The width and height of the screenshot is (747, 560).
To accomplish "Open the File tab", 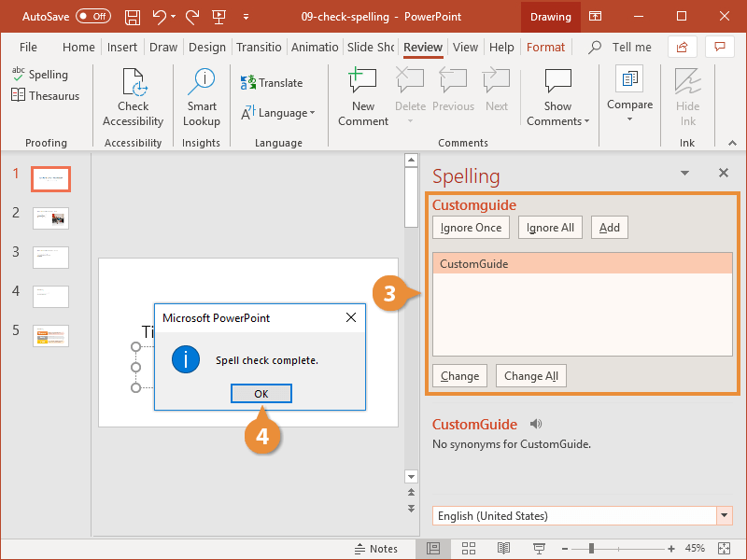I will click(28, 48).
